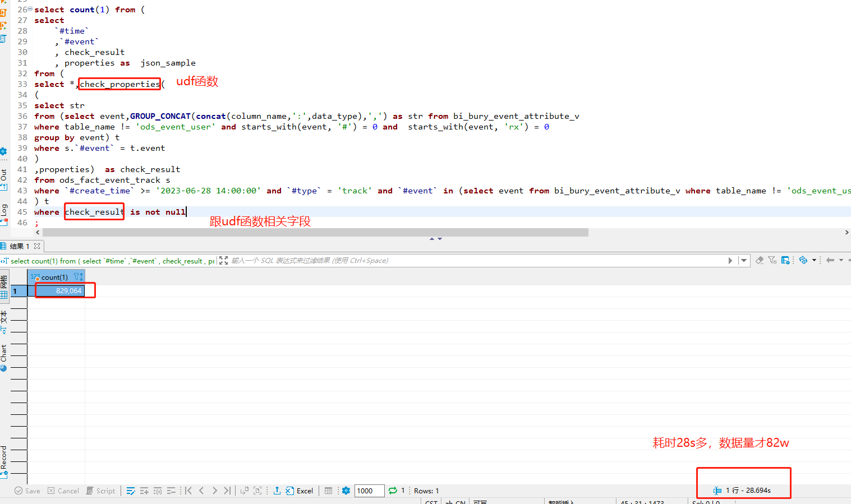Add a new row icon
This screenshot has height=504, width=851.
144,491
